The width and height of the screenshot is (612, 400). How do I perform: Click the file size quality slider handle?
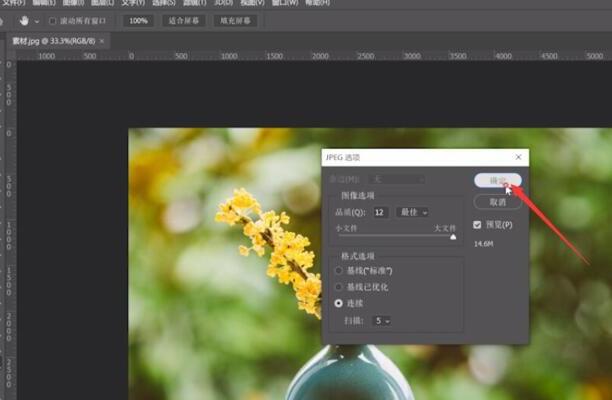click(453, 236)
